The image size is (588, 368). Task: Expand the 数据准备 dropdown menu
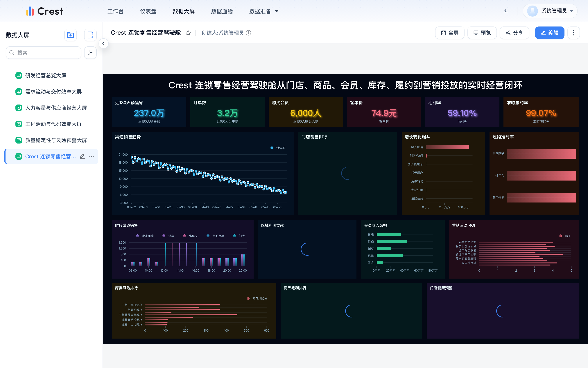pyautogui.click(x=264, y=11)
